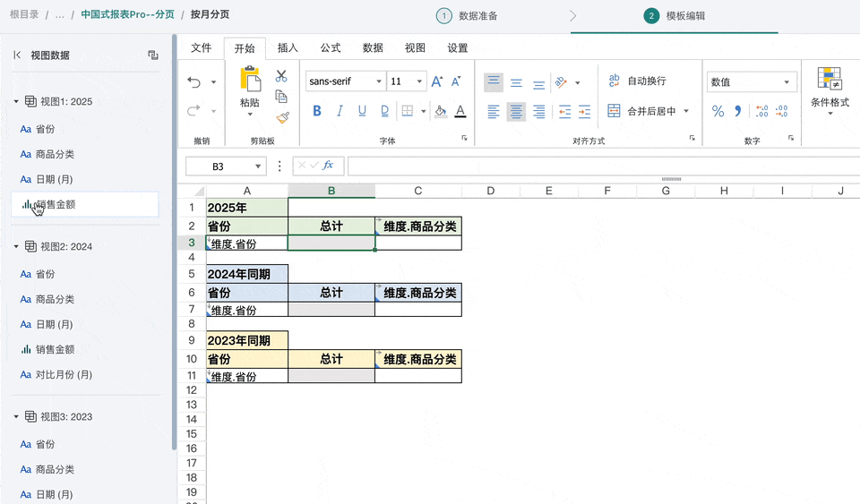This screenshot has width=860, height=504.
Task: Toggle underline formatting
Action: click(x=362, y=111)
